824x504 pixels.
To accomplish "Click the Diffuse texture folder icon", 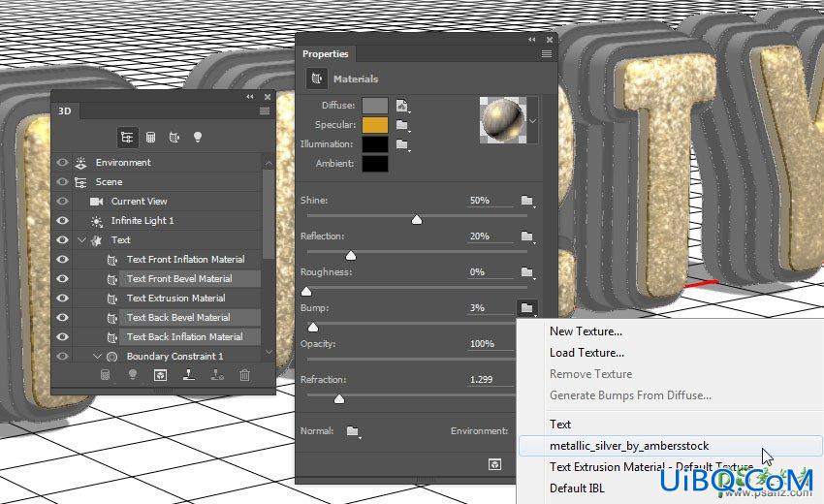I will 402,106.
